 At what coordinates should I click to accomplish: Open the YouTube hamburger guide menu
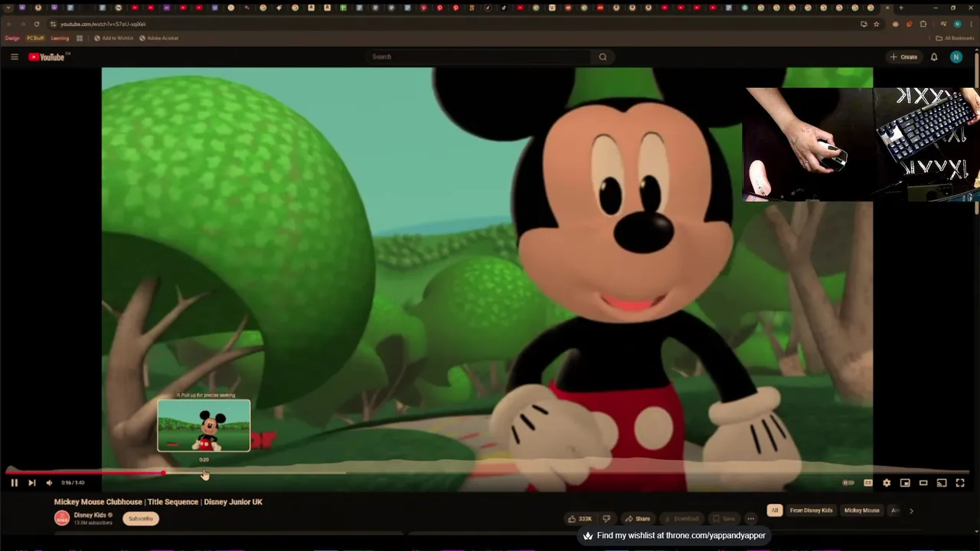click(14, 57)
